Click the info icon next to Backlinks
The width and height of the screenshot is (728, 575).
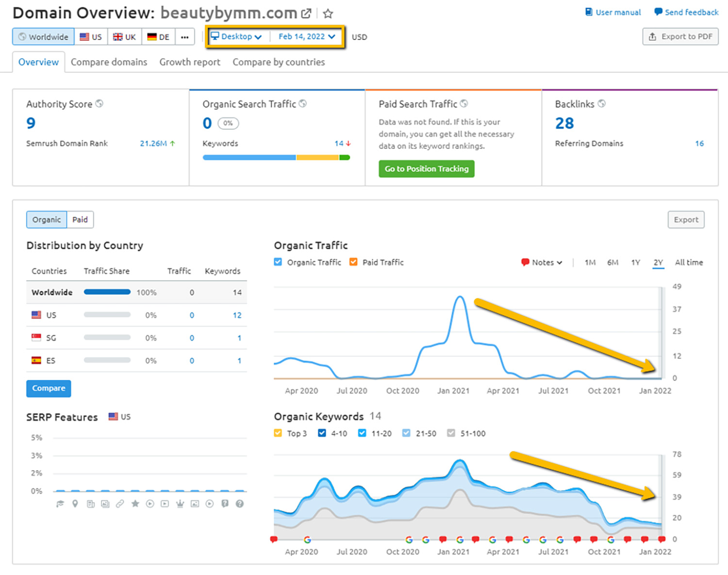(602, 103)
